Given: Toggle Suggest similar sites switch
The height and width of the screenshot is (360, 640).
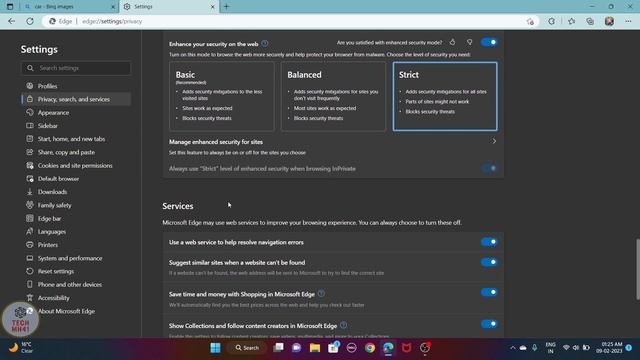Looking at the screenshot, I should pyautogui.click(x=489, y=262).
